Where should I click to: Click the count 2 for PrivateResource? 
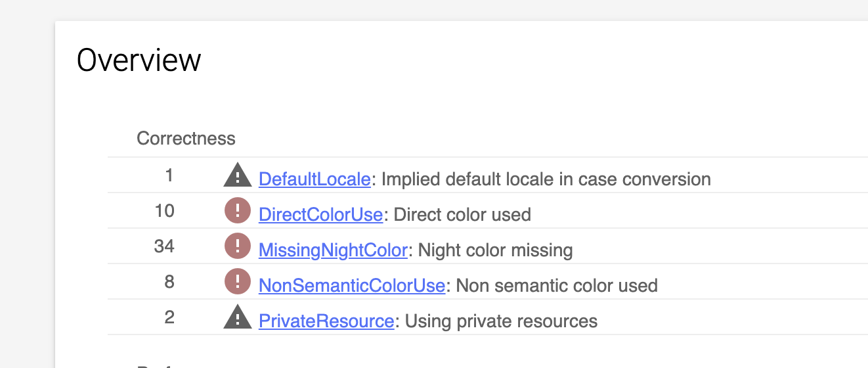[169, 317]
